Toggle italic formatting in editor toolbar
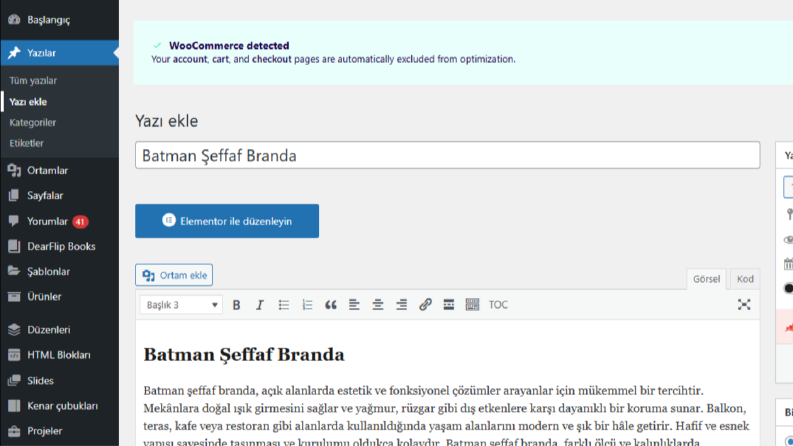 (259, 305)
